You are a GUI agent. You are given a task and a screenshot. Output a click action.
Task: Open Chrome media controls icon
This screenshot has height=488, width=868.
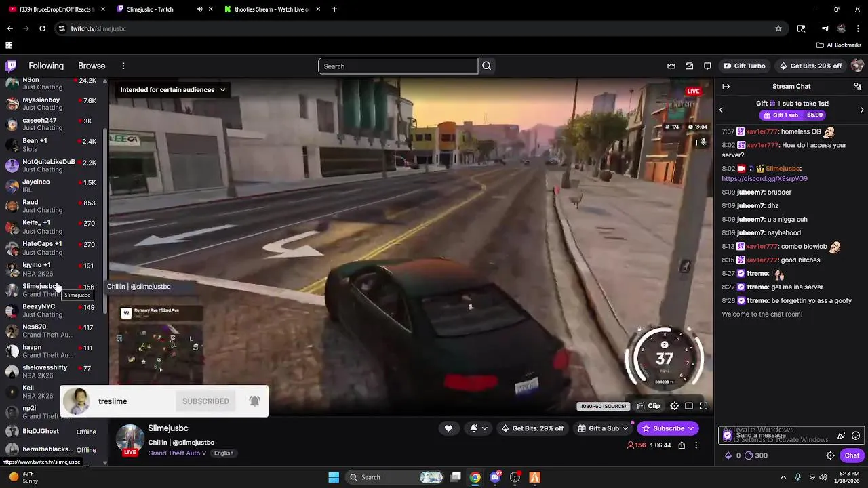(825, 28)
